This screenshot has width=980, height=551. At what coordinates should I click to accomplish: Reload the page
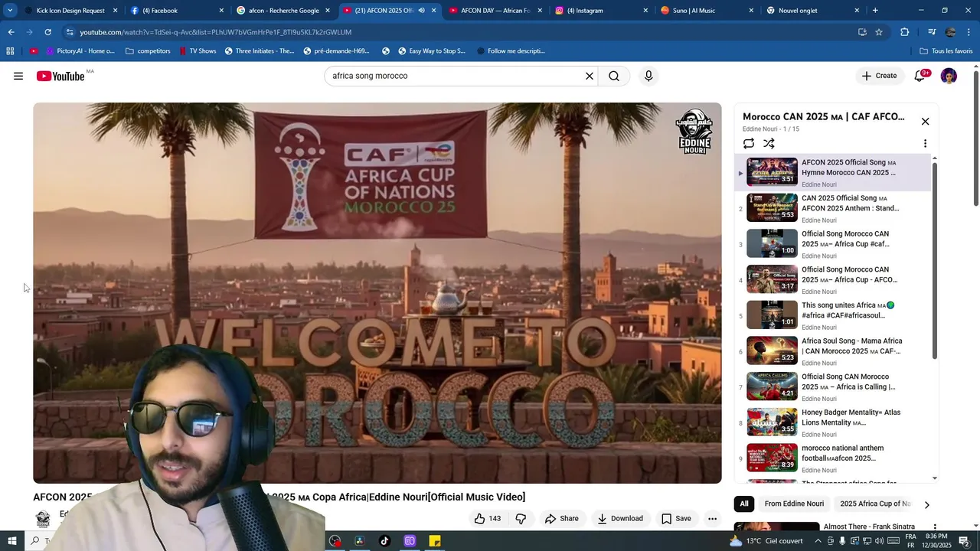(x=47, y=32)
